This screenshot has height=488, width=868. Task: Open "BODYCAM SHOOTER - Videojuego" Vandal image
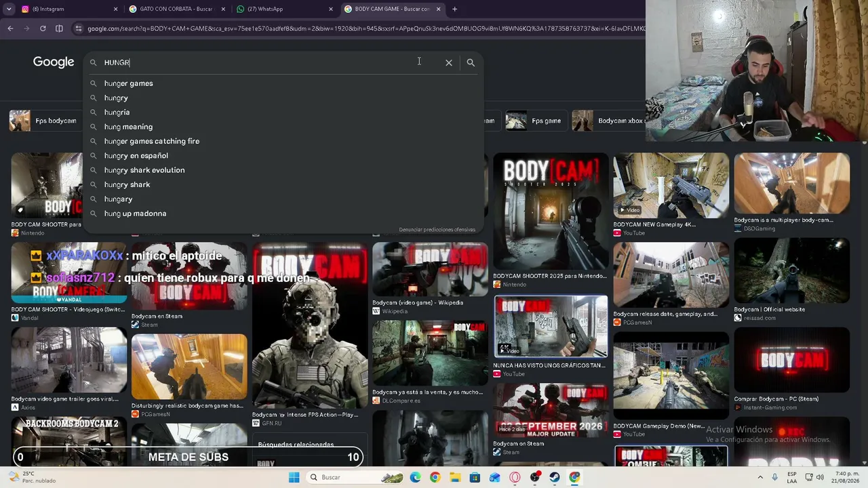[x=68, y=273]
